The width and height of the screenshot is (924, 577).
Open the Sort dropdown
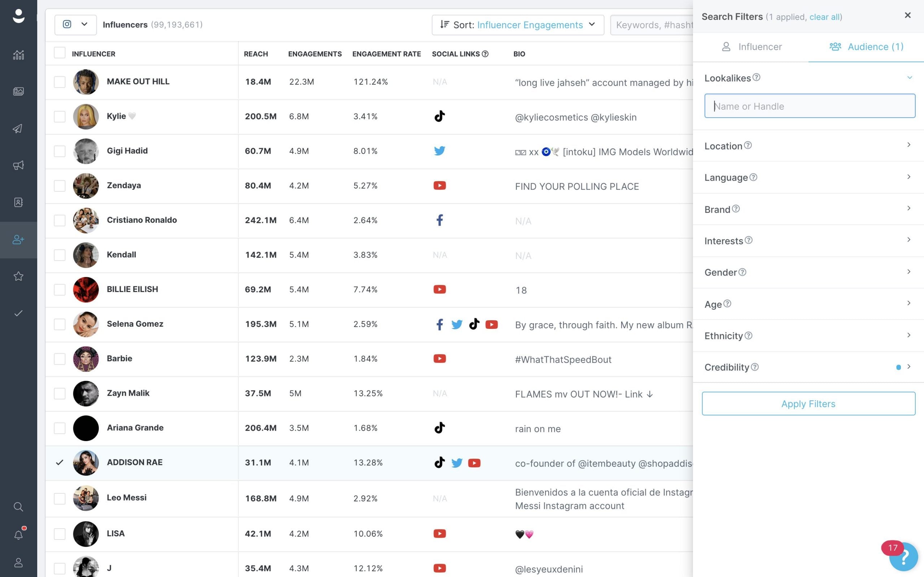[517, 25]
